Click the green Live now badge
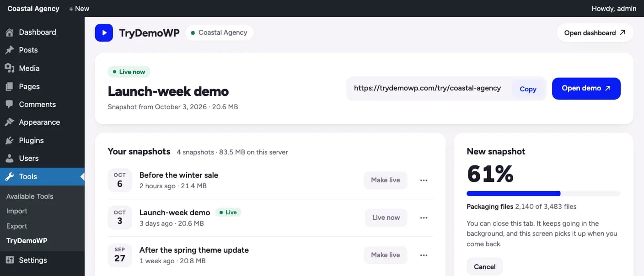This screenshot has width=644, height=276. 129,72
